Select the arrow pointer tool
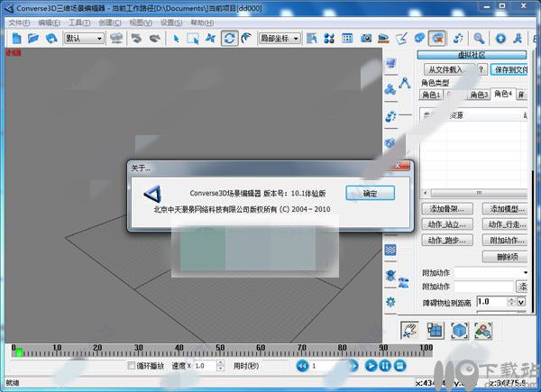 (176, 38)
